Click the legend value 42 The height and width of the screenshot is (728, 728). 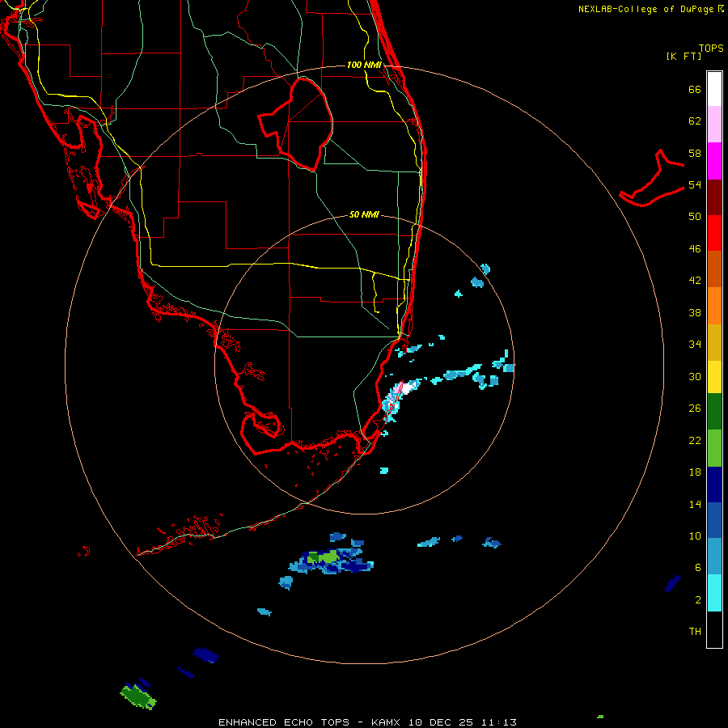click(x=695, y=281)
